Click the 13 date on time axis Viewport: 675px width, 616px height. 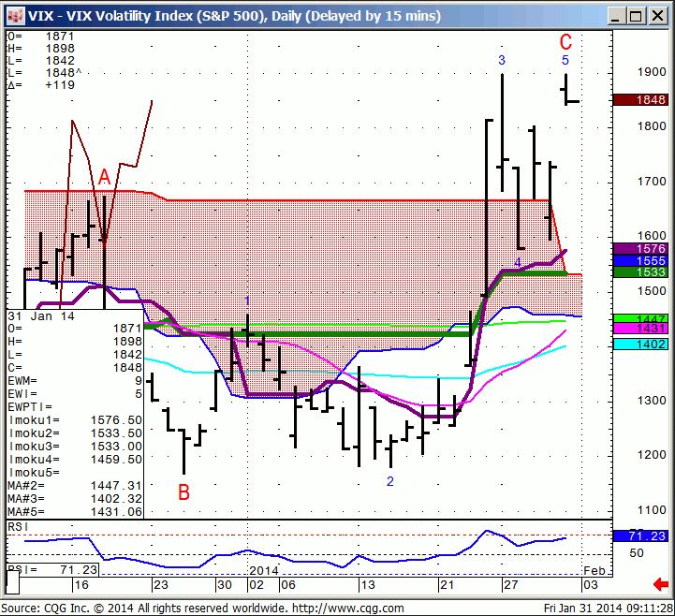368,585
